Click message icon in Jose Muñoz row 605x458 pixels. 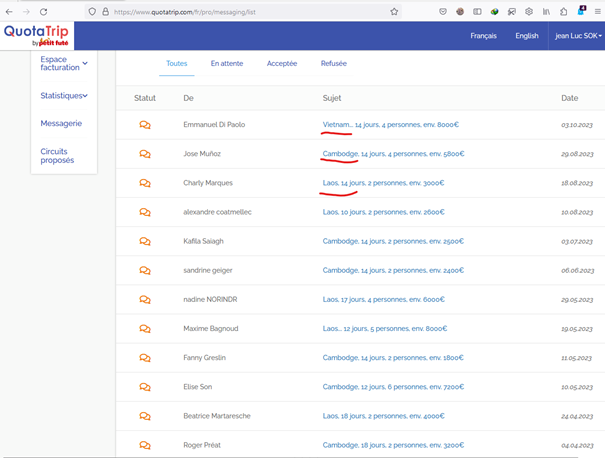(x=145, y=154)
